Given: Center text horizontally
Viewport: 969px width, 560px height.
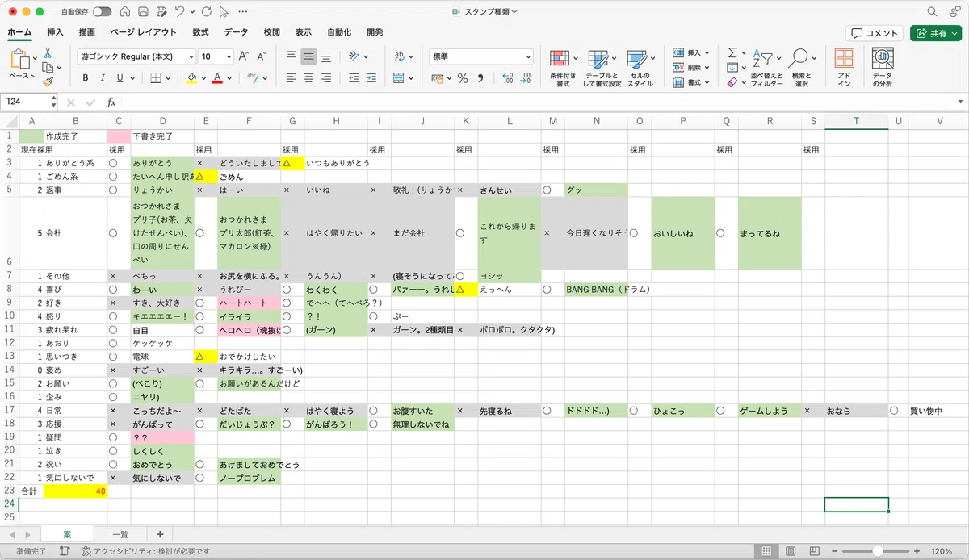Looking at the screenshot, I should point(308,78).
